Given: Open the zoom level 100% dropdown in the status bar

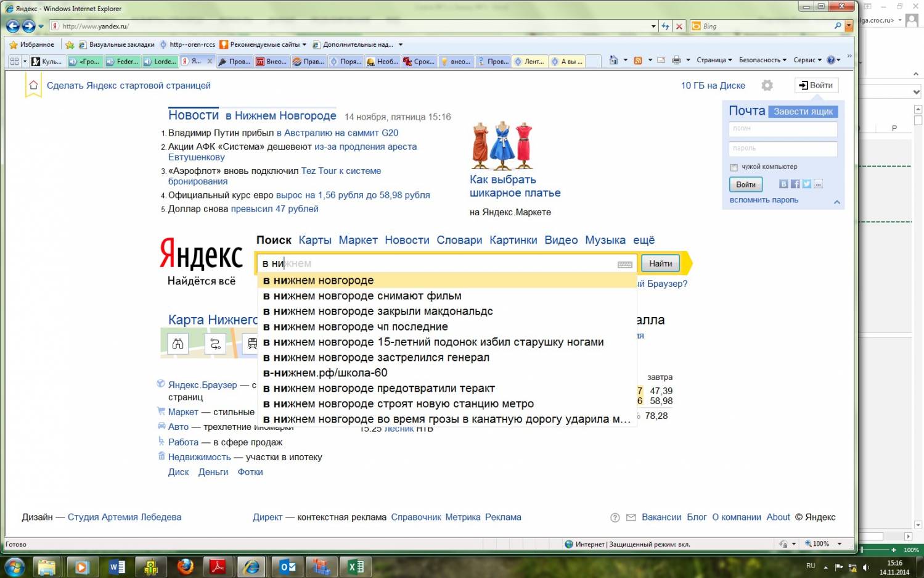Looking at the screenshot, I should [x=840, y=544].
